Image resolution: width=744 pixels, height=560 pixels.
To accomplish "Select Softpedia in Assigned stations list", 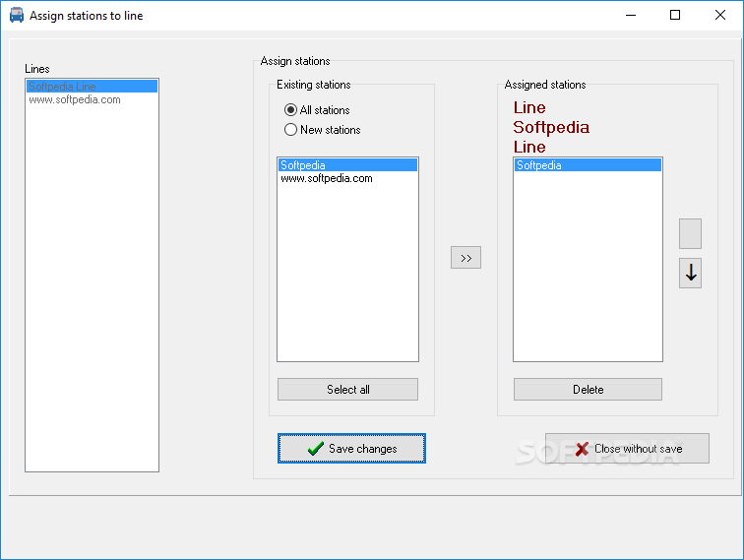I will tap(588, 165).
